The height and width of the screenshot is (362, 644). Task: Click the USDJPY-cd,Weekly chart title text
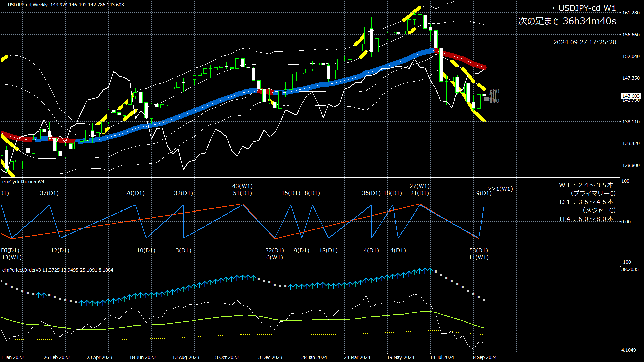28,5
